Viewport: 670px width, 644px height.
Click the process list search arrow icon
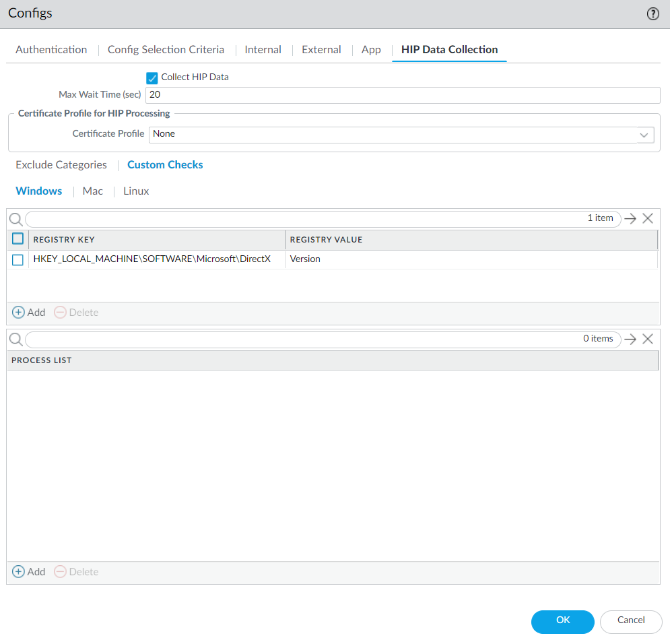tap(630, 339)
